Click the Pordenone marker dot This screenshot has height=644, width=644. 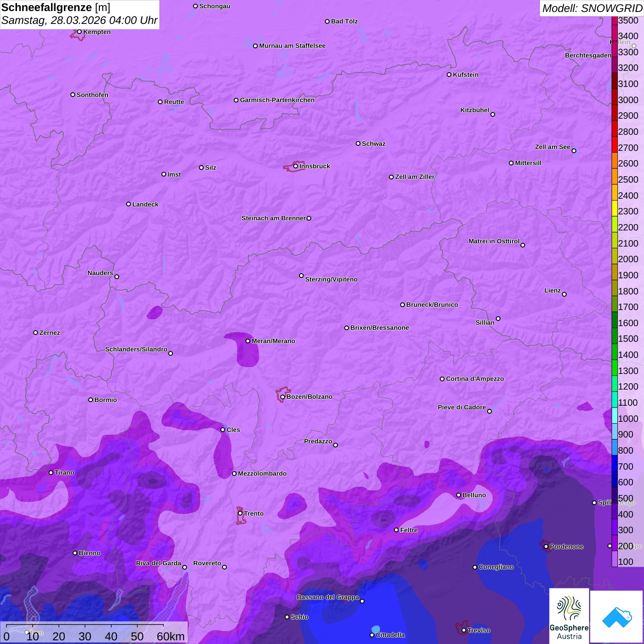(546, 546)
